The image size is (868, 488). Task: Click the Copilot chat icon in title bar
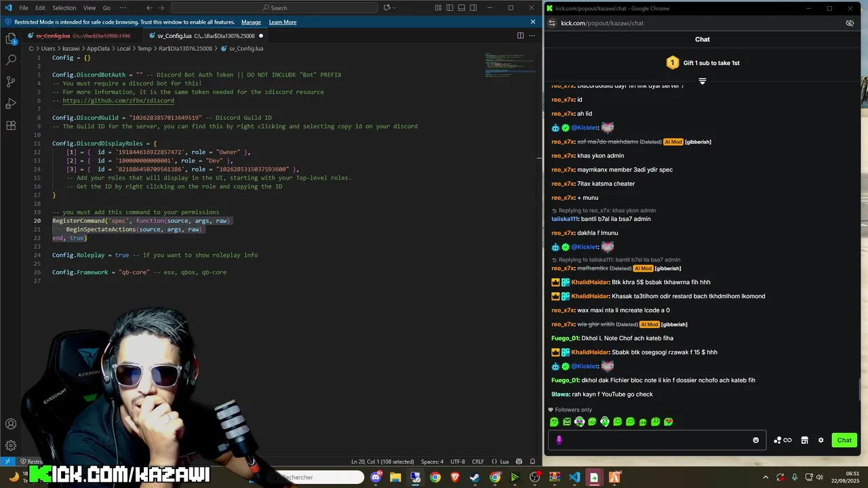click(x=387, y=7)
